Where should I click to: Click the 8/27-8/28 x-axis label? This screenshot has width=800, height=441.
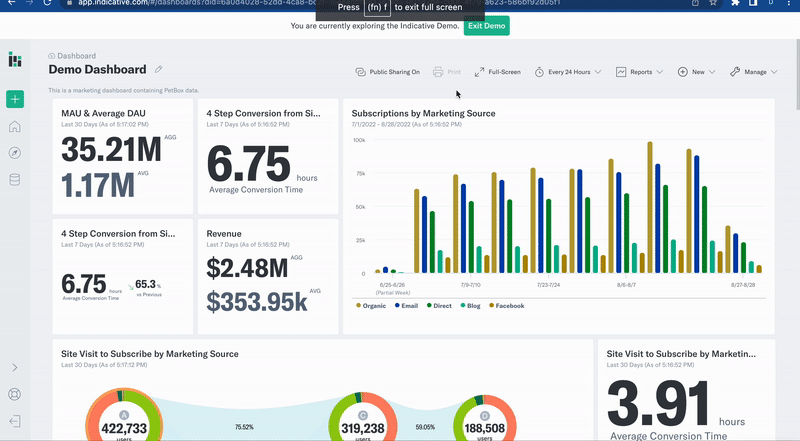point(743,285)
